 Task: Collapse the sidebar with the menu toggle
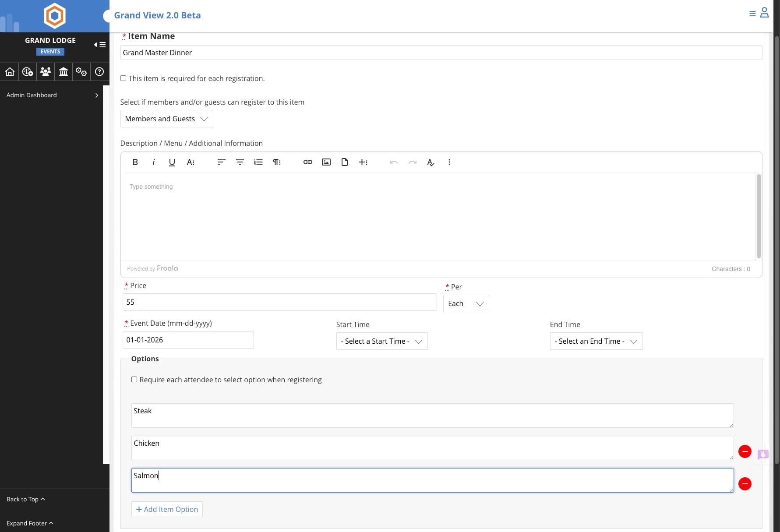coord(100,45)
